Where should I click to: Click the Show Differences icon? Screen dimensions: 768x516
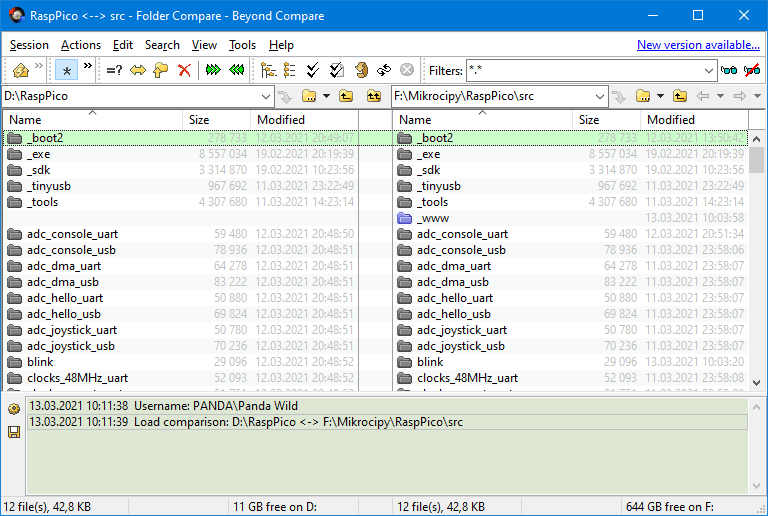pyautogui.click(x=115, y=70)
